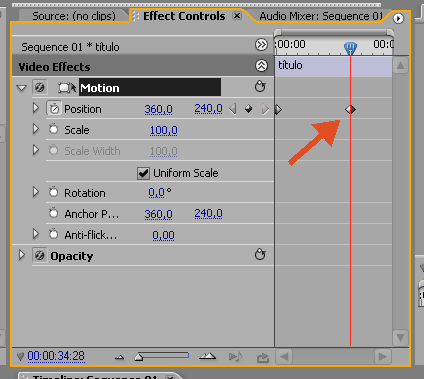Select the first Position keyframe at clip start

click(x=278, y=109)
